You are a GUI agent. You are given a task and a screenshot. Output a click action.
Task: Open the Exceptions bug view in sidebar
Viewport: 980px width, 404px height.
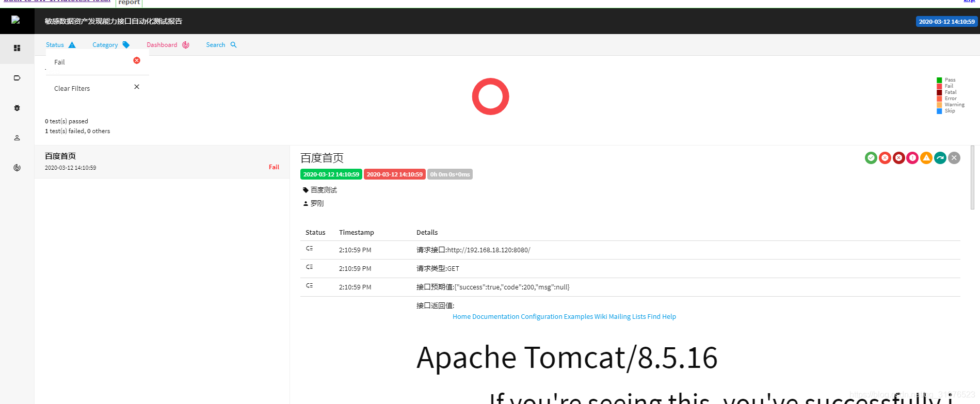coord(17,108)
